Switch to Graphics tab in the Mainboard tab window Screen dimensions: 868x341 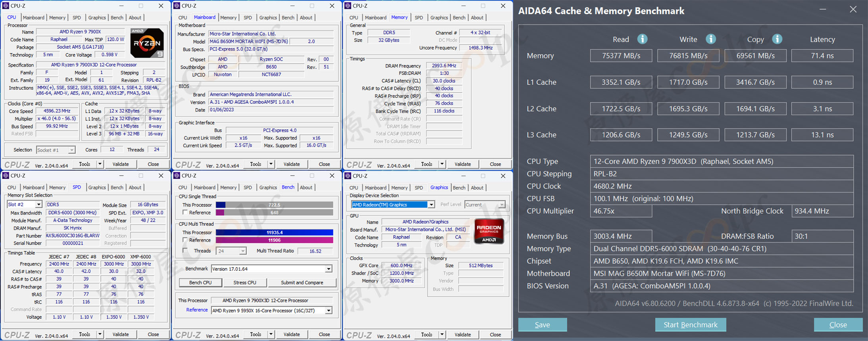point(268,17)
